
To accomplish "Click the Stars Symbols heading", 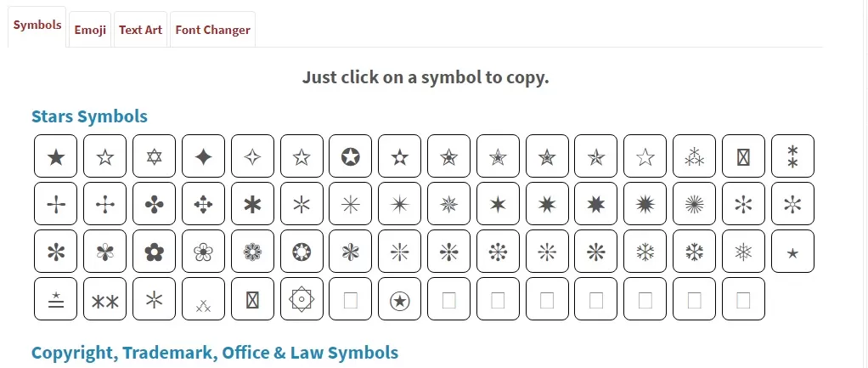I will coord(89,116).
